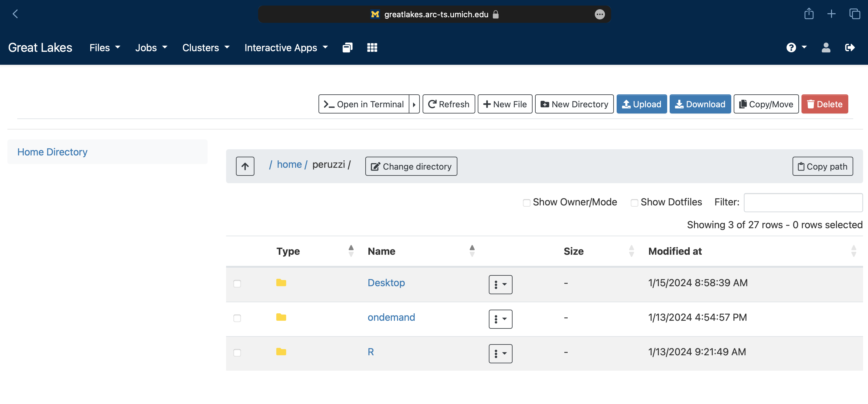
Task: Open the Desktop row actions dropdown
Action: [x=501, y=284]
